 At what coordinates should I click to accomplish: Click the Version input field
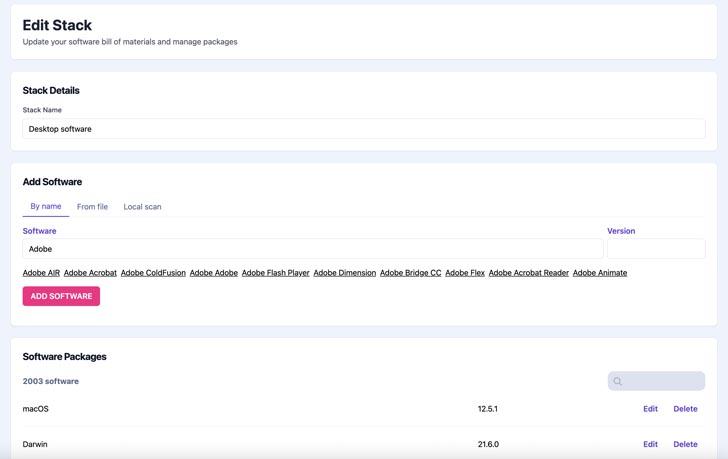(x=655, y=249)
